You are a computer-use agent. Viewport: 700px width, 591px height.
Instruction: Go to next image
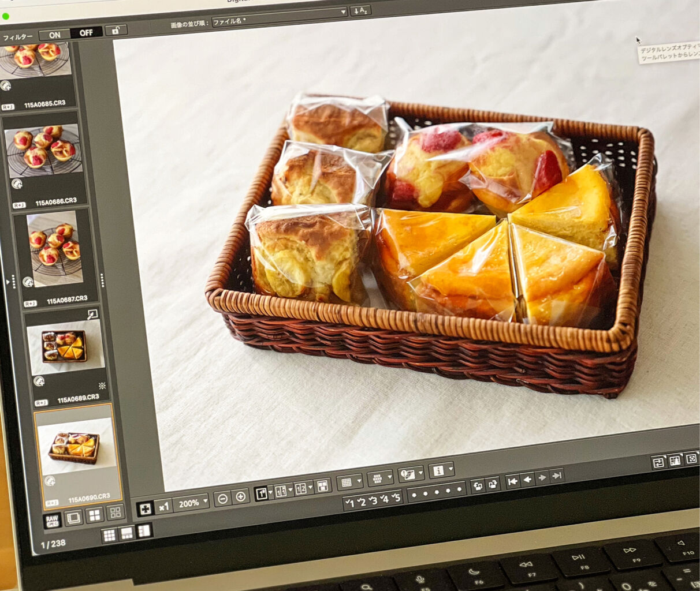[x=542, y=478]
